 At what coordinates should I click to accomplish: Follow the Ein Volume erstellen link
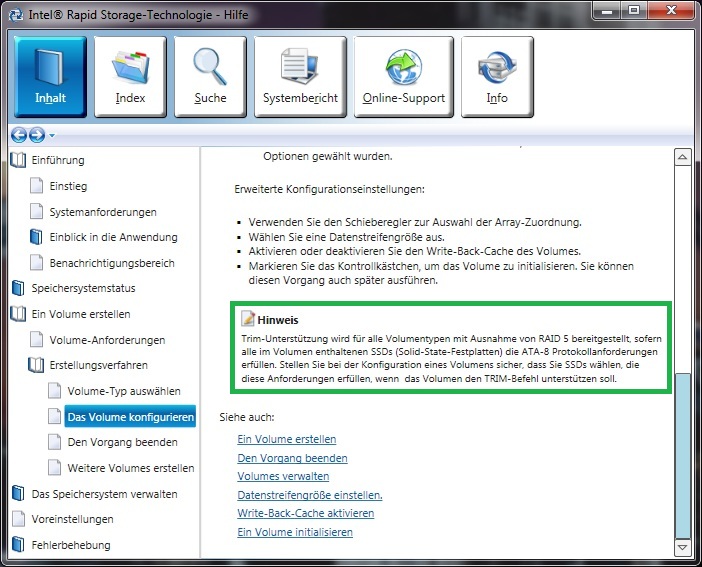click(287, 439)
